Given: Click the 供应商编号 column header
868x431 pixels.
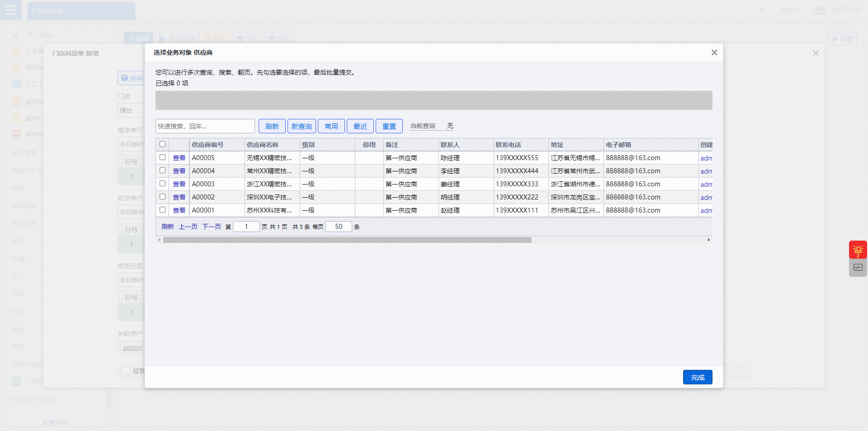Looking at the screenshot, I should pos(217,145).
